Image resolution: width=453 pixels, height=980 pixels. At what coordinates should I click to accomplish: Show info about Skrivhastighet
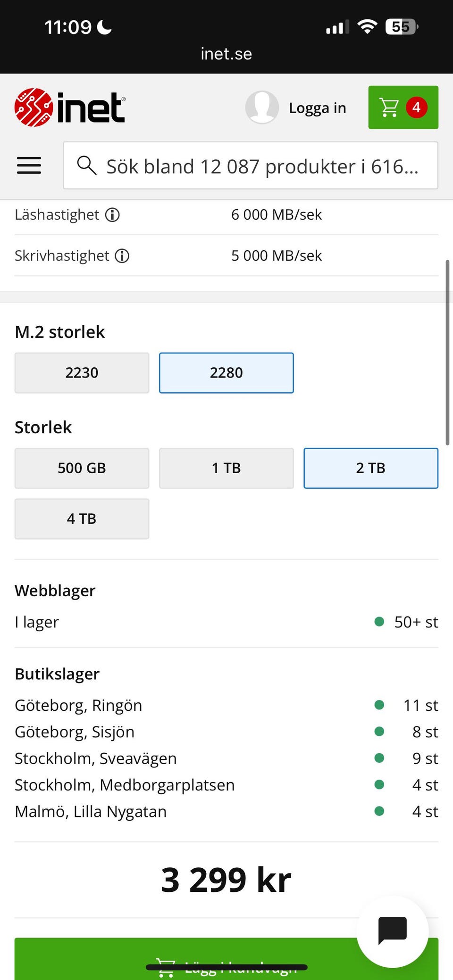(x=122, y=256)
